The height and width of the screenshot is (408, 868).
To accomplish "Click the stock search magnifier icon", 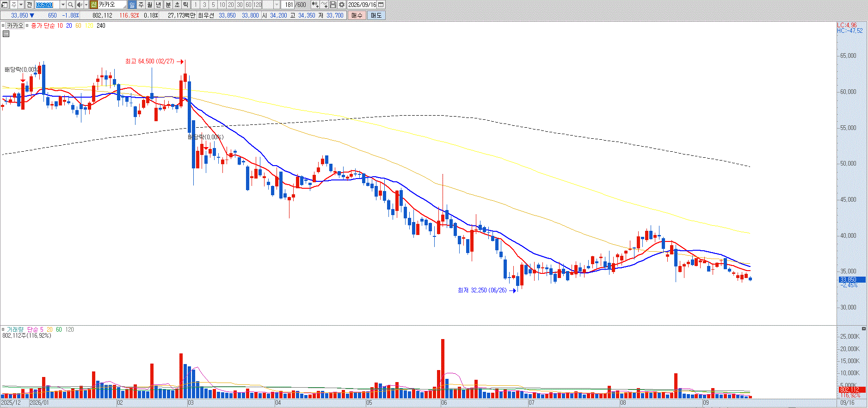I will [71, 5].
